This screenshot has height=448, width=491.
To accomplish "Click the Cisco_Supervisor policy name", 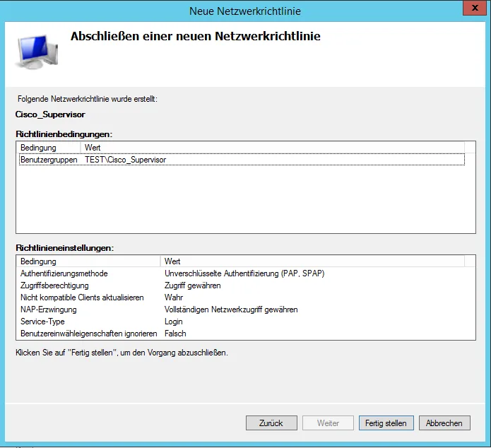I will [50, 114].
